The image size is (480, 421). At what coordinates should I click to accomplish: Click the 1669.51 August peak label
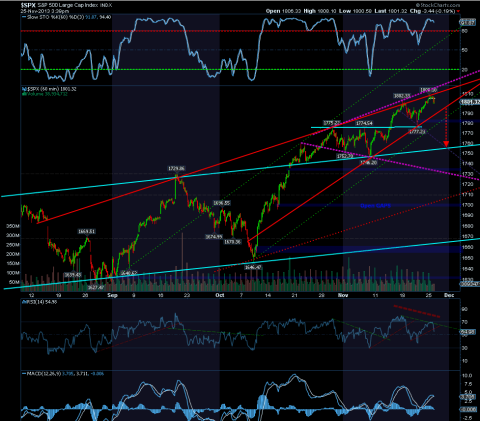[x=87, y=231]
